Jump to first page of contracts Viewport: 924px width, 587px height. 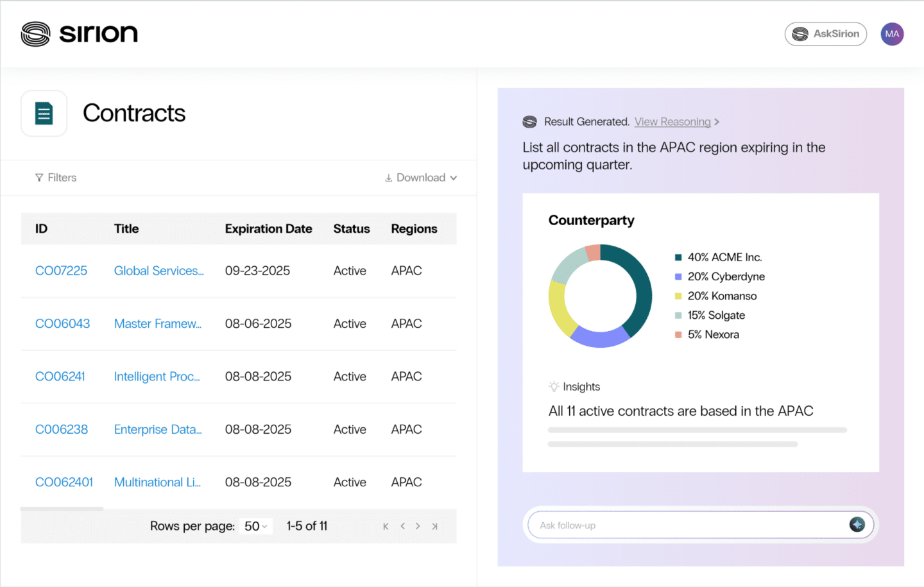click(386, 525)
